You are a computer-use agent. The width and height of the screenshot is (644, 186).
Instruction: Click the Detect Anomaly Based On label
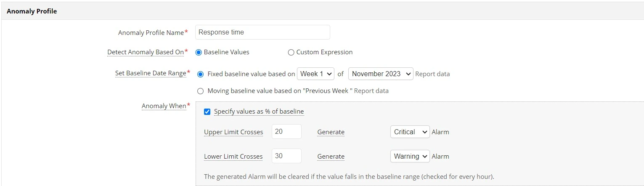pos(146,52)
